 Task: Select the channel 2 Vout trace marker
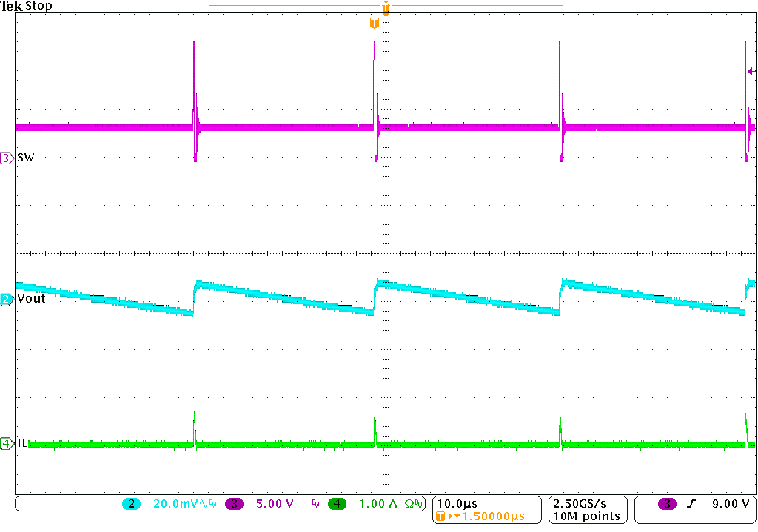tap(6, 298)
